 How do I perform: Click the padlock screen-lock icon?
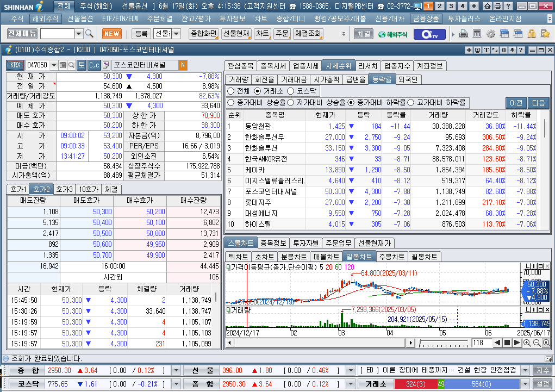tap(531, 34)
